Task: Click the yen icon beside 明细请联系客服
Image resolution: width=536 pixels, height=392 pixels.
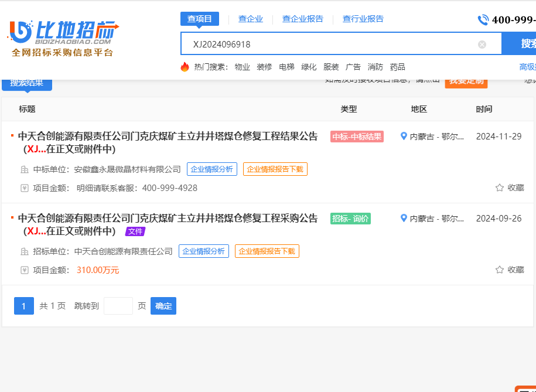Action: 25,188
